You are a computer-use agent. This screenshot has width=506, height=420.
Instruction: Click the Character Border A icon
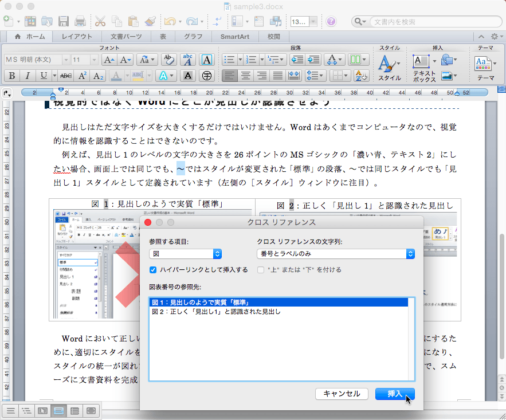coord(206,60)
